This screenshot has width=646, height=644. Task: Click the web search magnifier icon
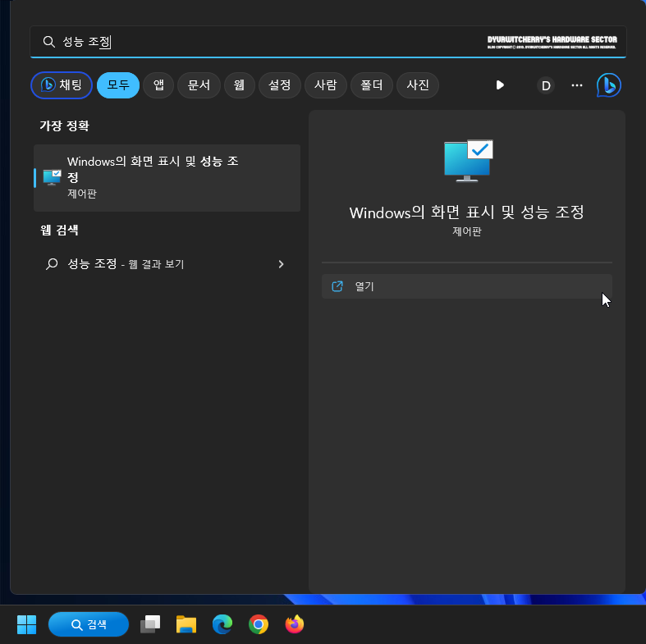pyautogui.click(x=52, y=264)
